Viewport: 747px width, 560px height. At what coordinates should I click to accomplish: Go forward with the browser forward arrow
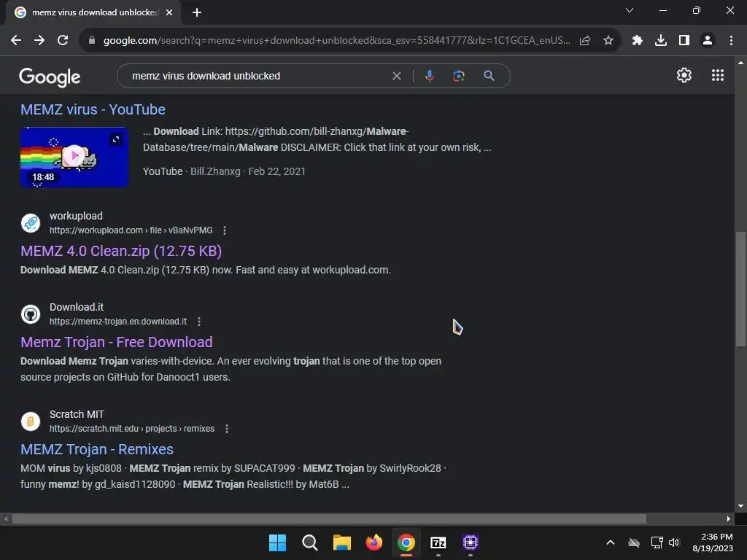39,41
